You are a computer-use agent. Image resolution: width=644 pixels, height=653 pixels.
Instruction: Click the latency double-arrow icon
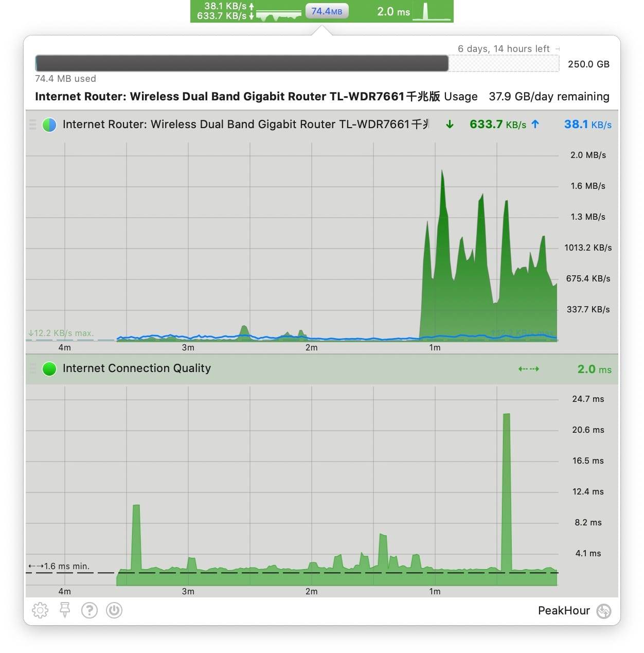[528, 369]
